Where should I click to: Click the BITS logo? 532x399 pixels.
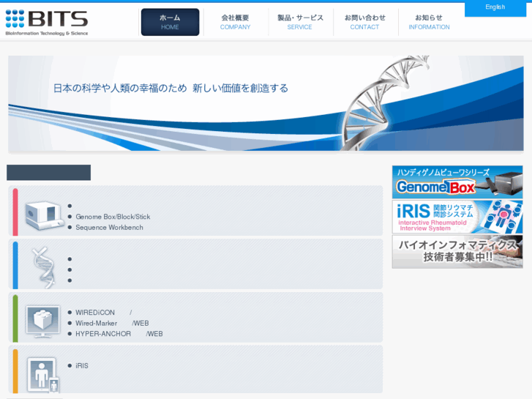pyautogui.click(x=47, y=23)
